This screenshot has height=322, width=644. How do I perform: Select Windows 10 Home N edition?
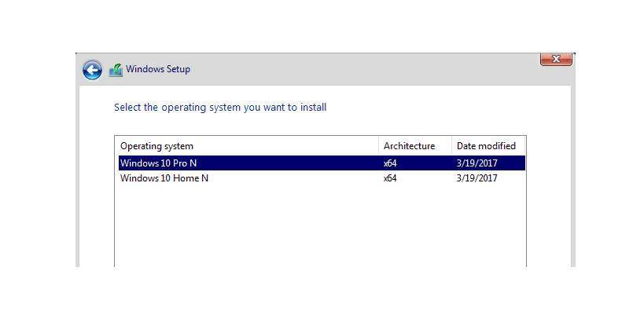click(x=164, y=178)
